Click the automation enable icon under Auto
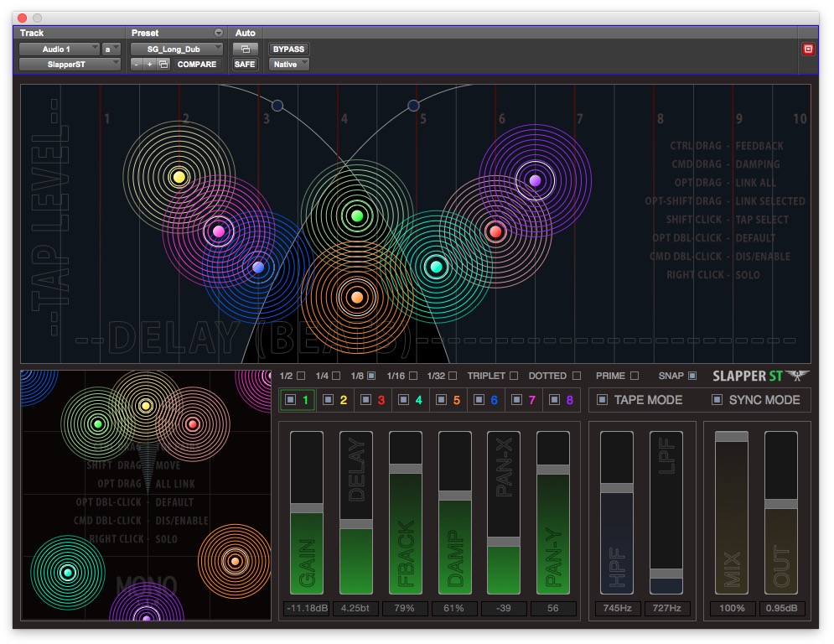Screen dimensions: 834x644 (246, 49)
